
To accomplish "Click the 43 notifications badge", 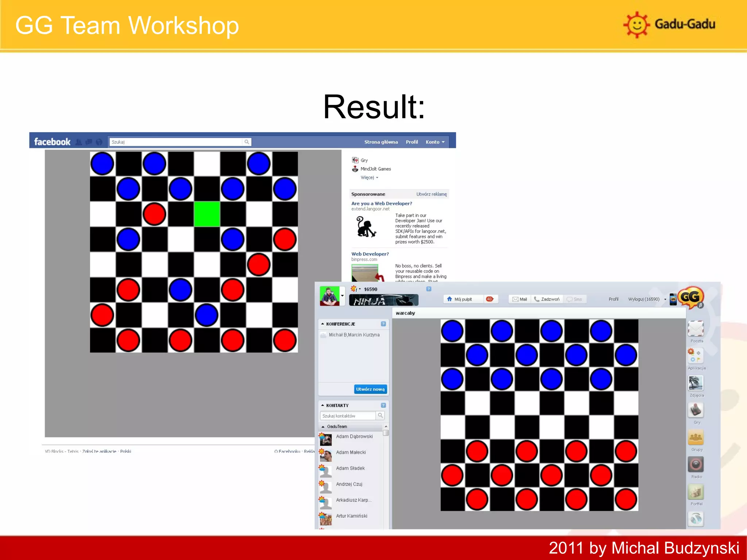I will [489, 299].
